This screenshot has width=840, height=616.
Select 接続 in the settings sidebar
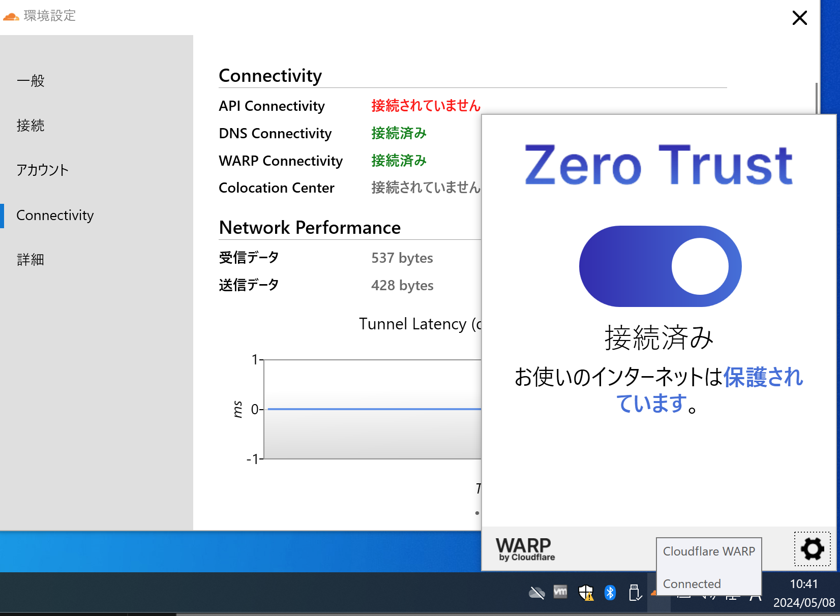pos(31,126)
